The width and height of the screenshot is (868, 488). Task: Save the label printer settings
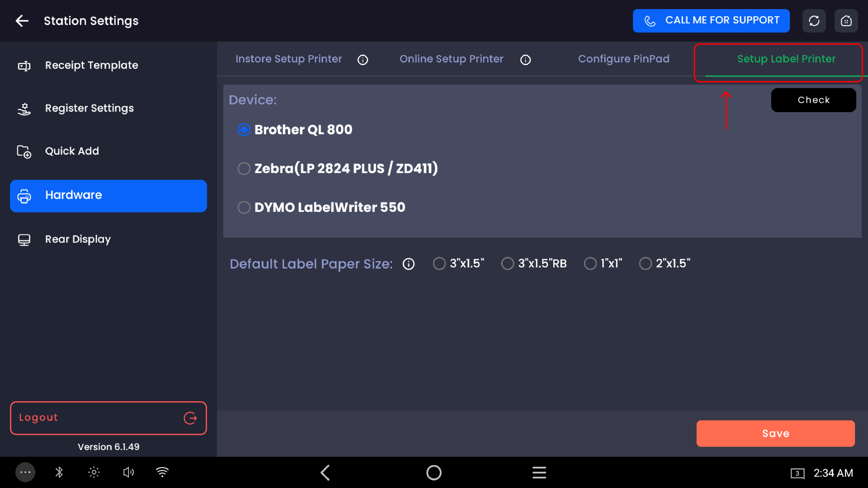(775, 433)
